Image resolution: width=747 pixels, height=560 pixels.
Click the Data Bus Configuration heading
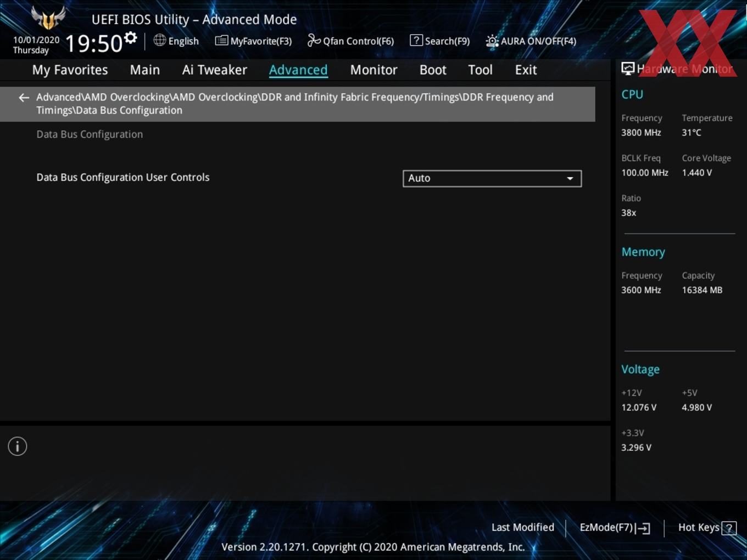click(x=90, y=135)
